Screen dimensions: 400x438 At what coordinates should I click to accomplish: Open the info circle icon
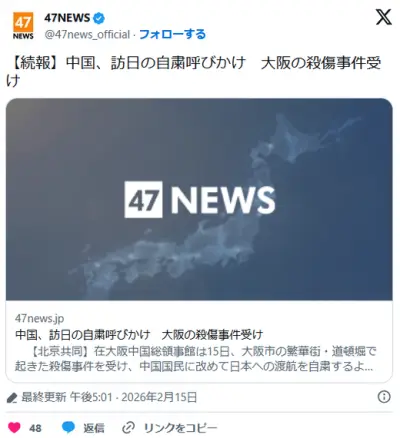tap(384, 397)
